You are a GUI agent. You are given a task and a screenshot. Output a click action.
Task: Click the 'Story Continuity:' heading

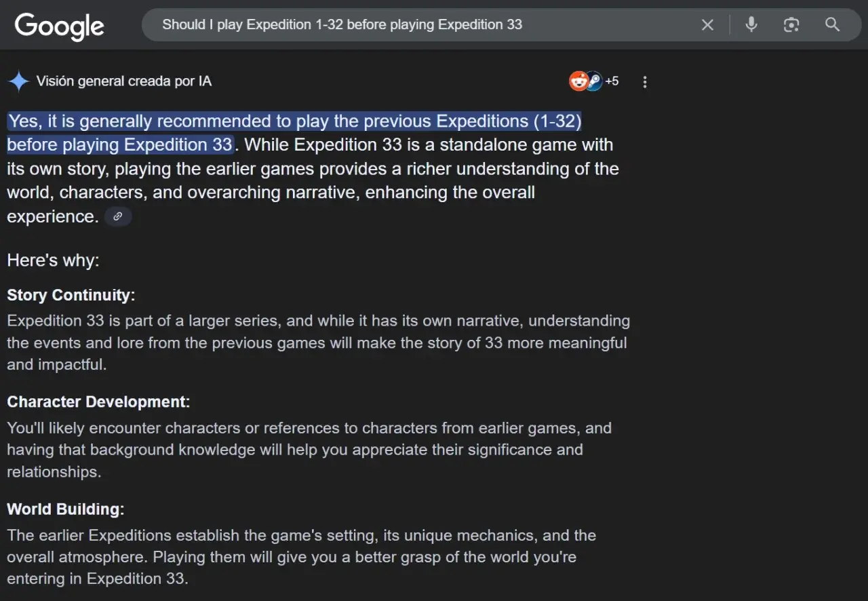tap(71, 295)
